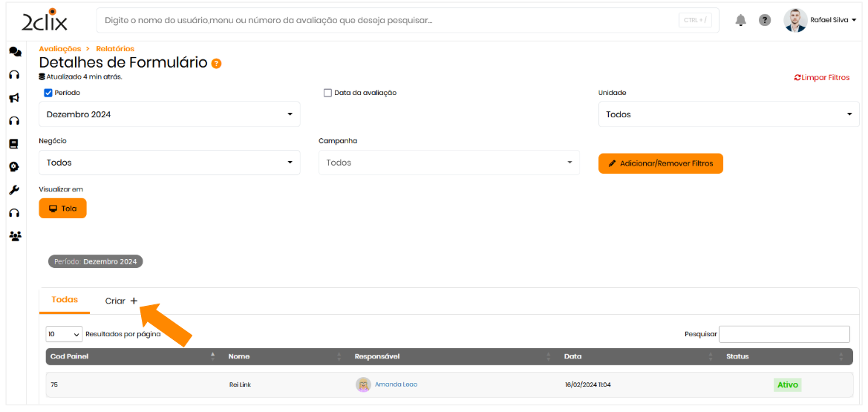Switch to the Todas tab
868x412 pixels.
(x=65, y=300)
